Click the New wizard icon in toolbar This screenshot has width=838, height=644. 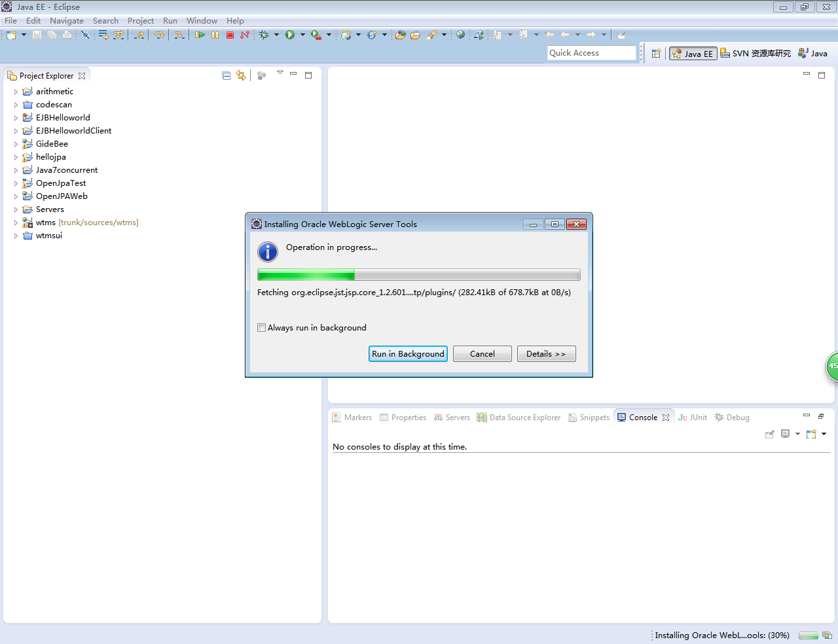click(12, 35)
